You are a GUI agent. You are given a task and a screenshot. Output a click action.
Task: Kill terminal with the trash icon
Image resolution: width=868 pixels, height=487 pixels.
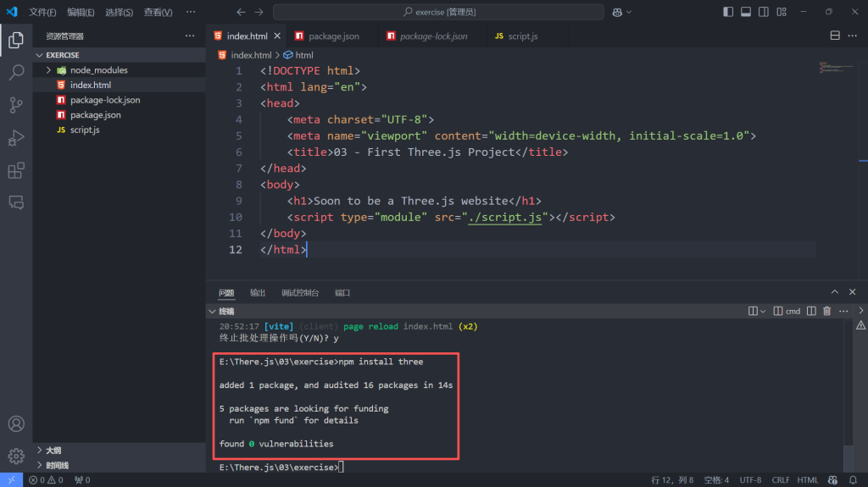coord(827,311)
